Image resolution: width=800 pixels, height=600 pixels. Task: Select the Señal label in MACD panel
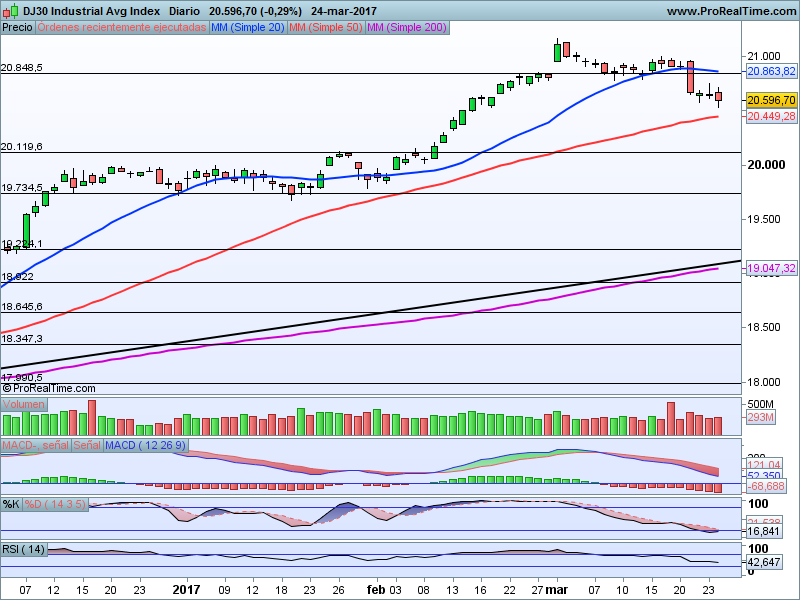tap(87, 444)
